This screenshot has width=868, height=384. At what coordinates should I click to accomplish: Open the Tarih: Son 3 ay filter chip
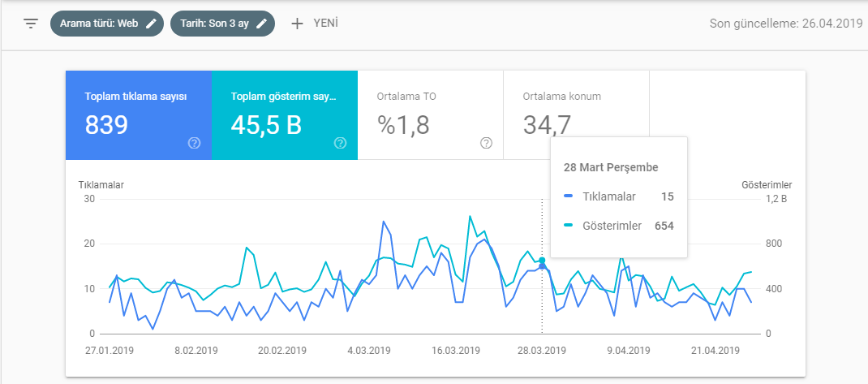pyautogui.click(x=222, y=24)
